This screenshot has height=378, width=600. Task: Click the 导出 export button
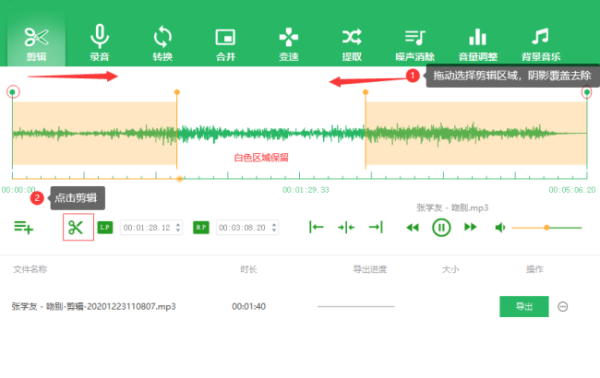coord(524,306)
